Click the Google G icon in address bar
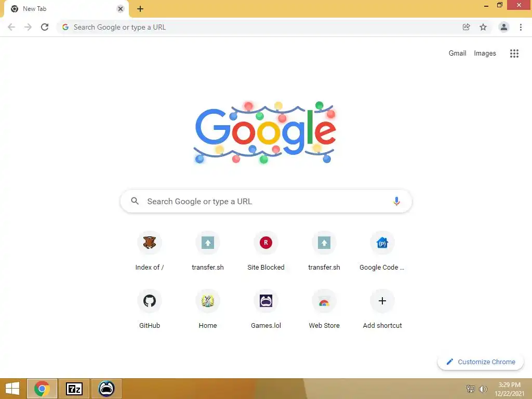Screen dimensions: 532x399 [x=65, y=27]
